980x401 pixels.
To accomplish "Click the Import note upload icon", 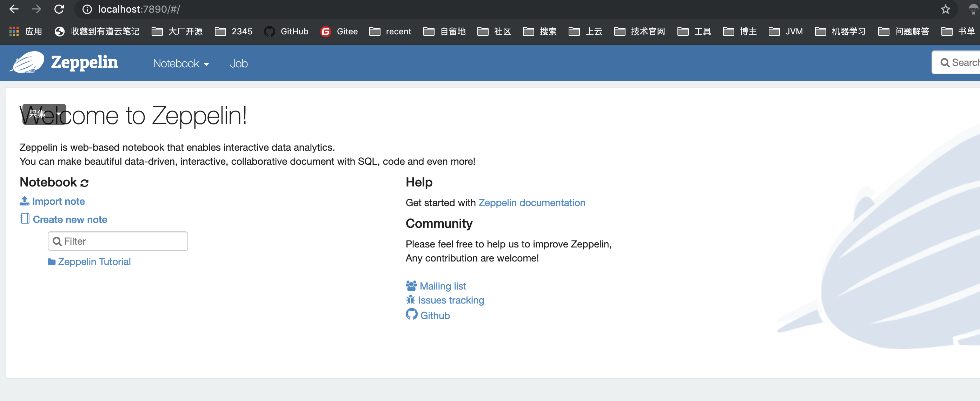I will 24,201.
